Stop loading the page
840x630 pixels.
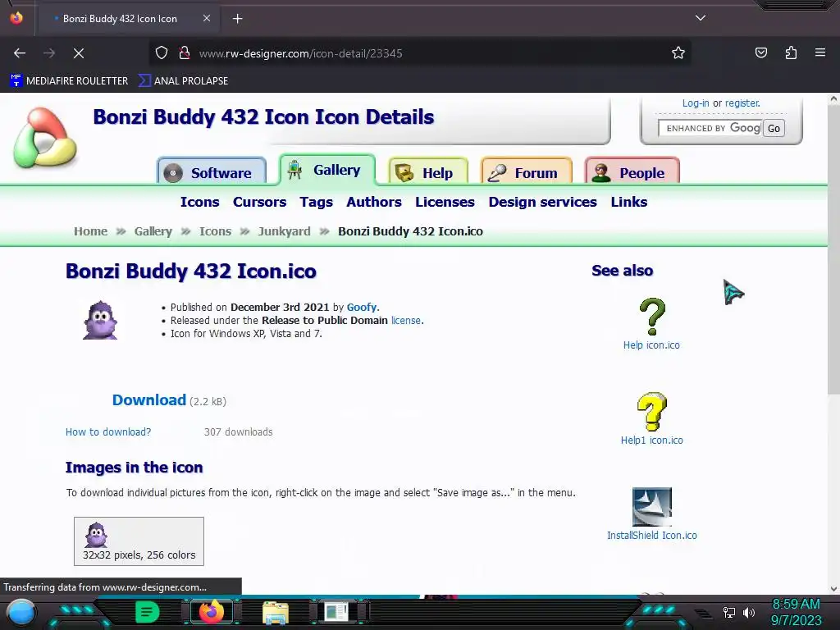pos(78,53)
